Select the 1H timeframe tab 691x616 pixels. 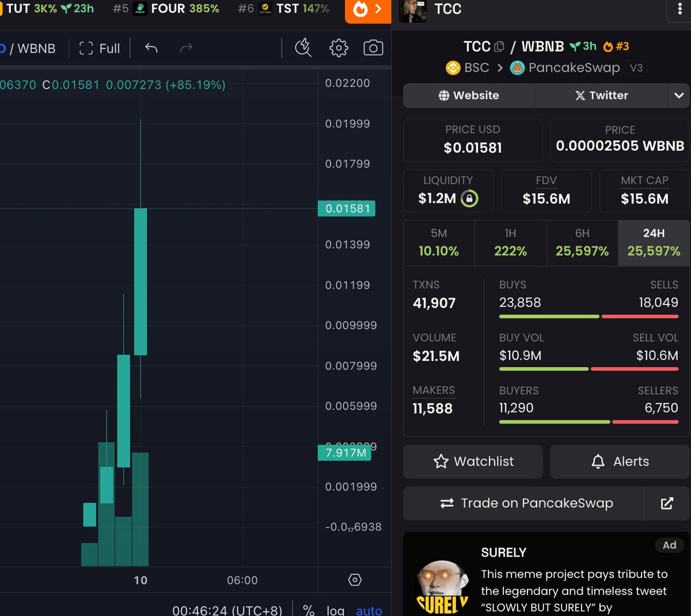tap(510, 242)
